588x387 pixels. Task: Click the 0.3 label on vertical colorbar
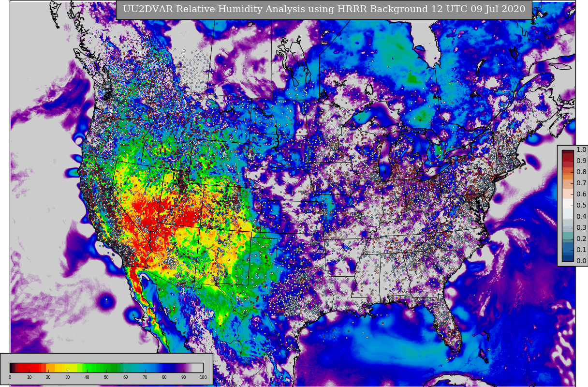click(581, 227)
